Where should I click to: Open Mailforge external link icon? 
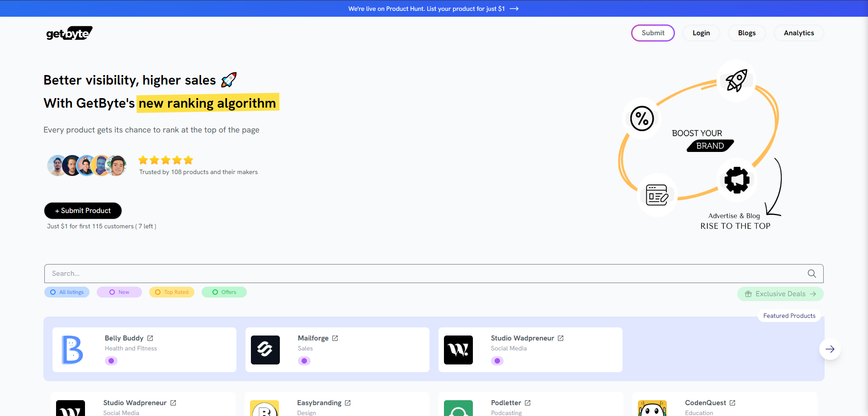click(x=335, y=338)
